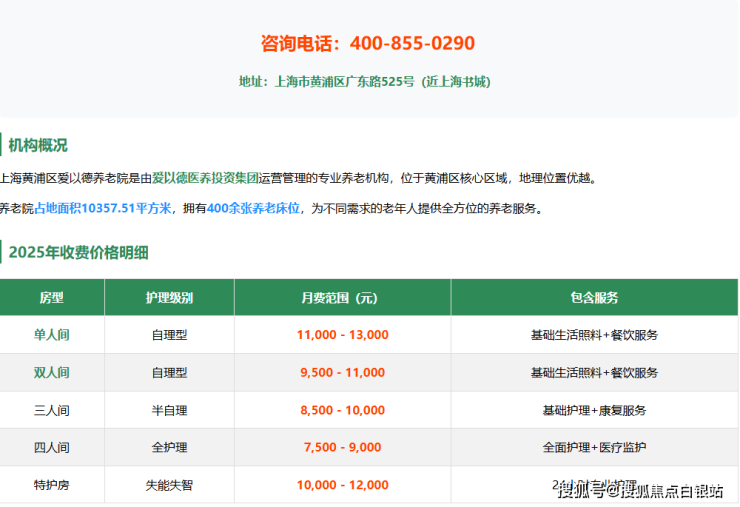The width and height of the screenshot is (740, 507).
Task: Select the address line for 广东路525号
Action: pos(364,82)
